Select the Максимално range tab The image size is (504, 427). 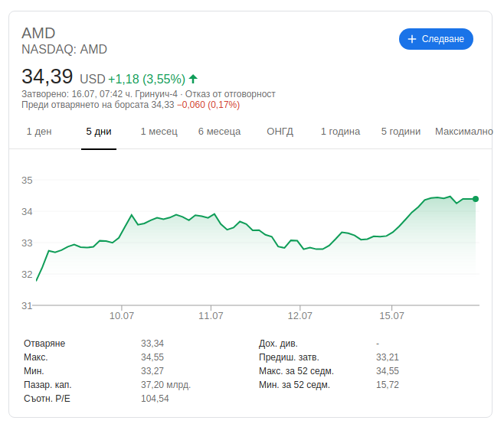464,132
